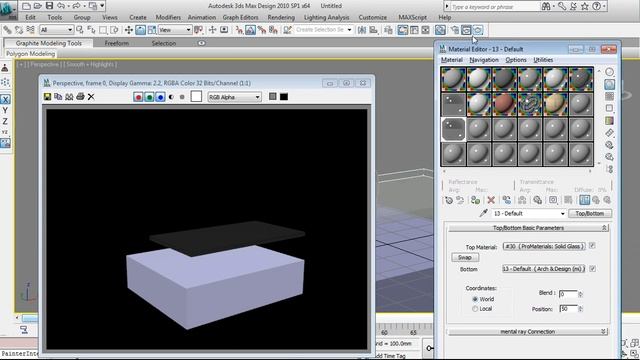Image resolution: width=640 pixels, height=360 pixels.
Task: Click the white color swatch in frame window
Action: coord(196,96)
